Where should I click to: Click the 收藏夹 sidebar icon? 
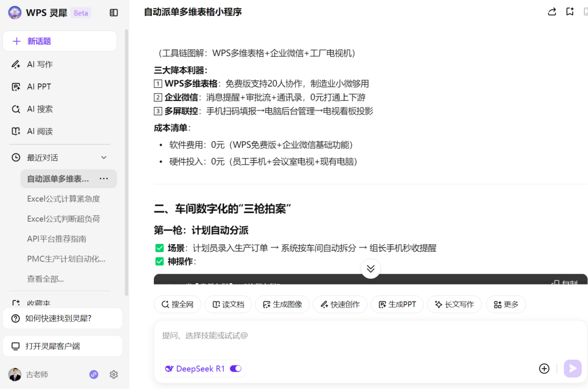[x=16, y=303]
